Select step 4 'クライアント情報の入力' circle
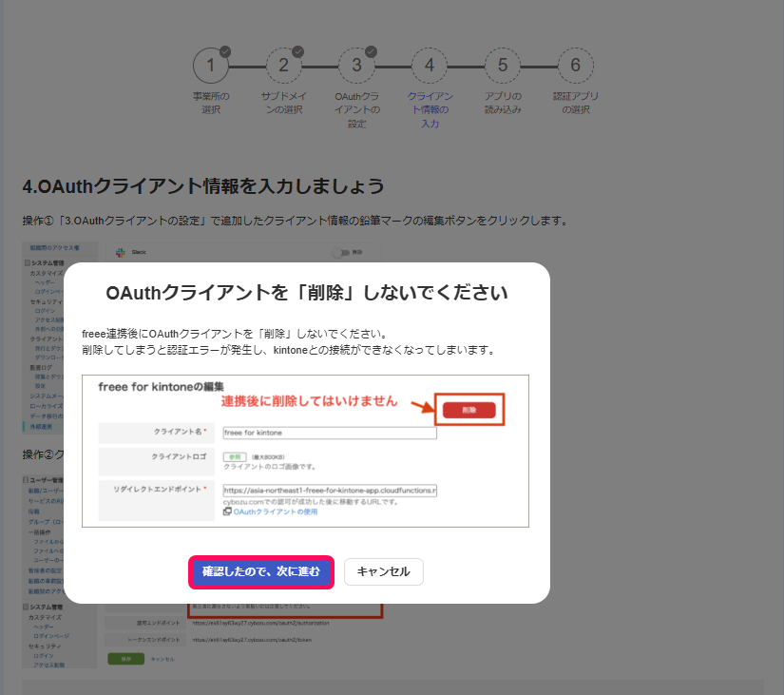 coord(430,66)
